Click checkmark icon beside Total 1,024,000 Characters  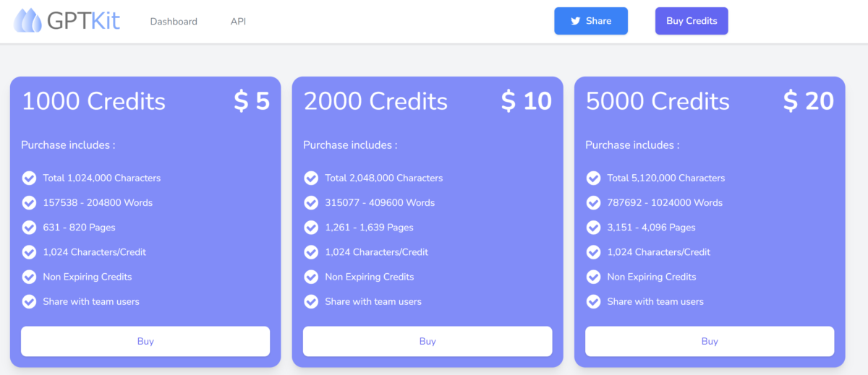[29, 178]
